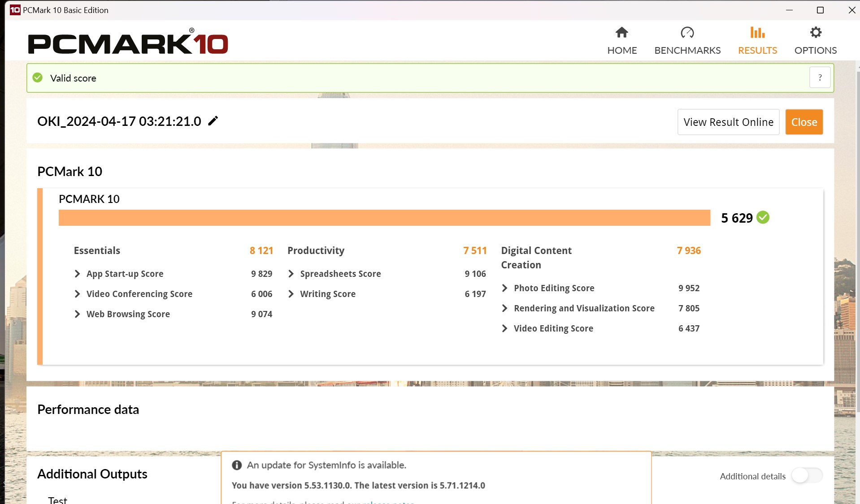The width and height of the screenshot is (860, 504).
Task: Expand Video Conferencing Score row
Action: pyautogui.click(x=78, y=294)
